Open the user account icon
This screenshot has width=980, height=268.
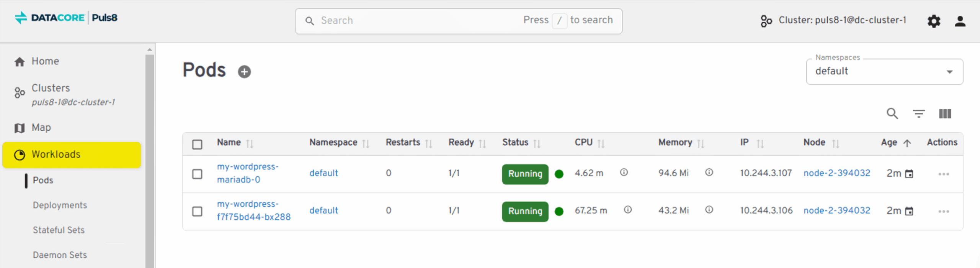(960, 21)
